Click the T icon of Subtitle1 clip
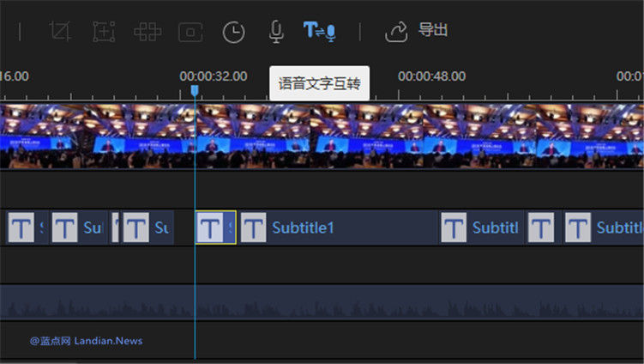Image resolution: width=644 pixels, height=364 pixels. point(253,227)
